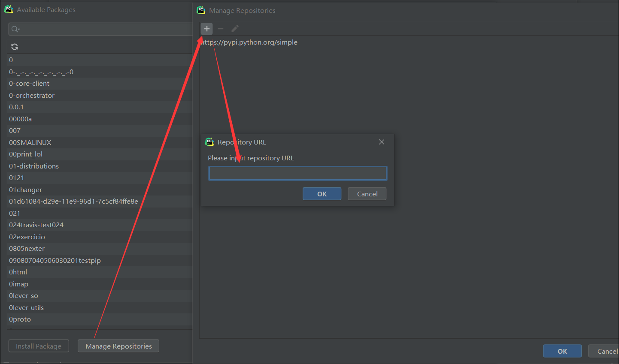The height and width of the screenshot is (364, 619).
Task: Select the 01-distributions package
Action: click(100, 166)
